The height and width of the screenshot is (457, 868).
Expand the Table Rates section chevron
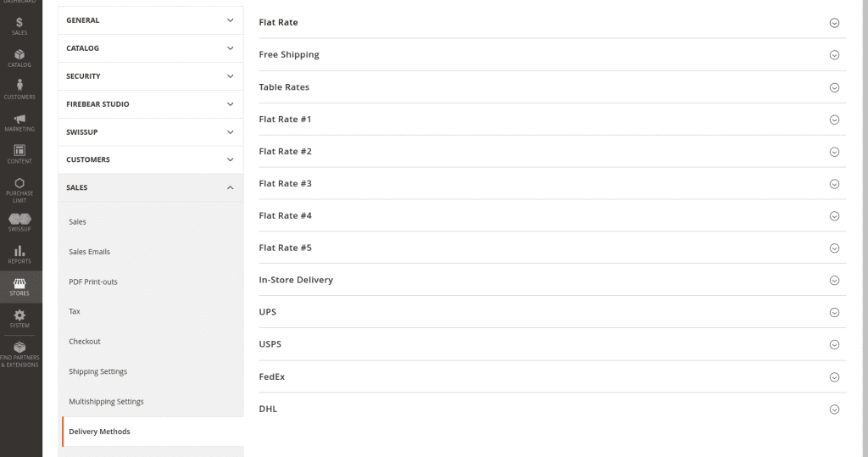pos(834,87)
